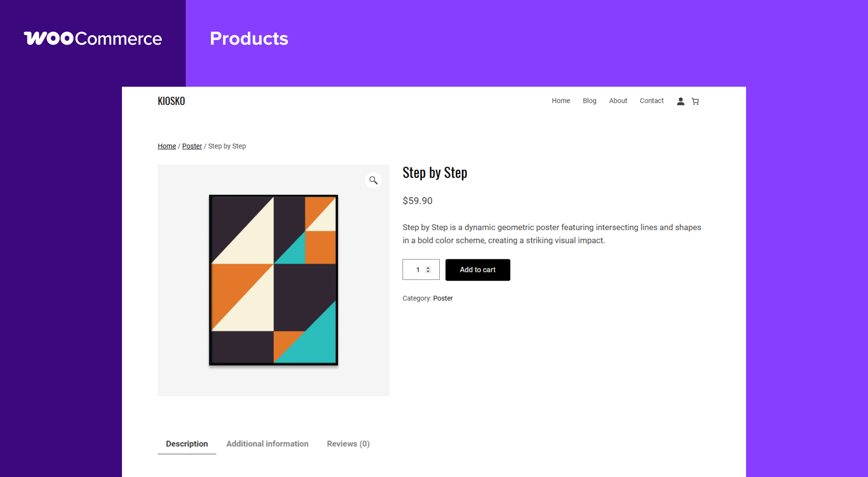This screenshot has height=477, width=868.
Task: Switch to the Description tab
Action: [x=187, y=444]
